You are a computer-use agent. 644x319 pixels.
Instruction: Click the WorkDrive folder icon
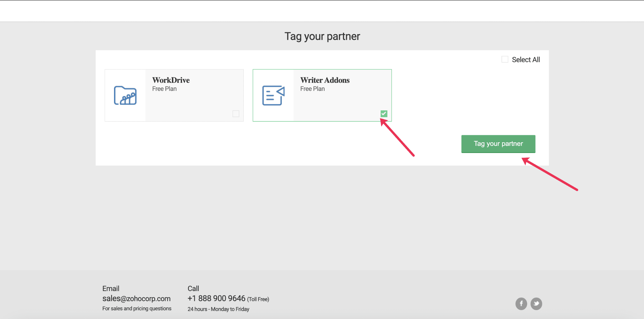coord(125,95)
